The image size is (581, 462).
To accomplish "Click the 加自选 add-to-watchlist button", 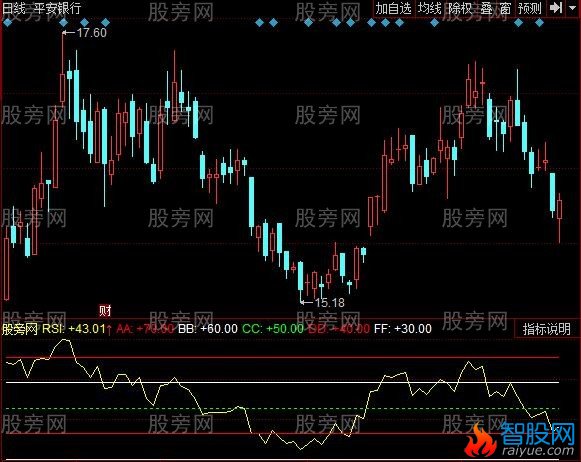I will pyautogui.click(x=394, y=8).
